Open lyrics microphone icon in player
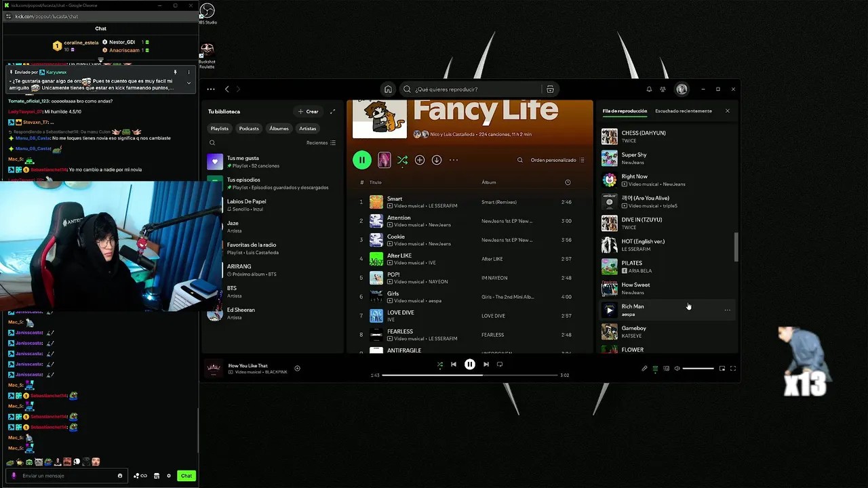This screenshot has width=868, height=488. (644, 368)
